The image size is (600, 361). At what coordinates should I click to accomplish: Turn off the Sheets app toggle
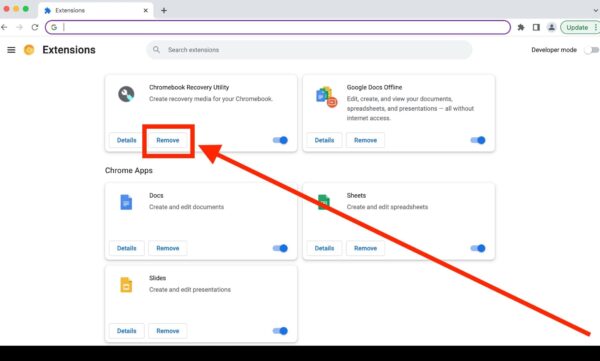coord(478,248)
